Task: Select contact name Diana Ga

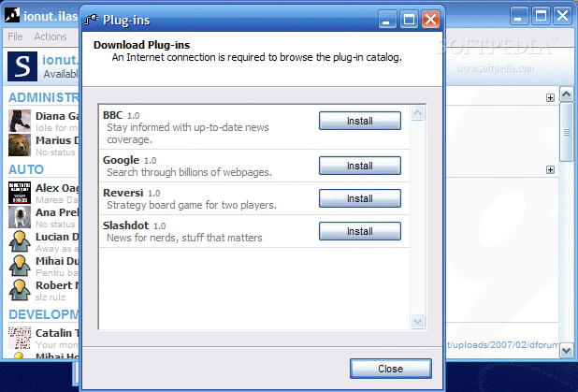Action: 57,116
